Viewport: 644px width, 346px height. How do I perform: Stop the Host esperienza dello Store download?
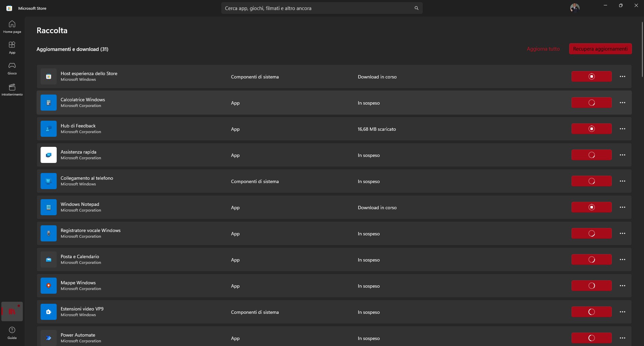(591, 76)
